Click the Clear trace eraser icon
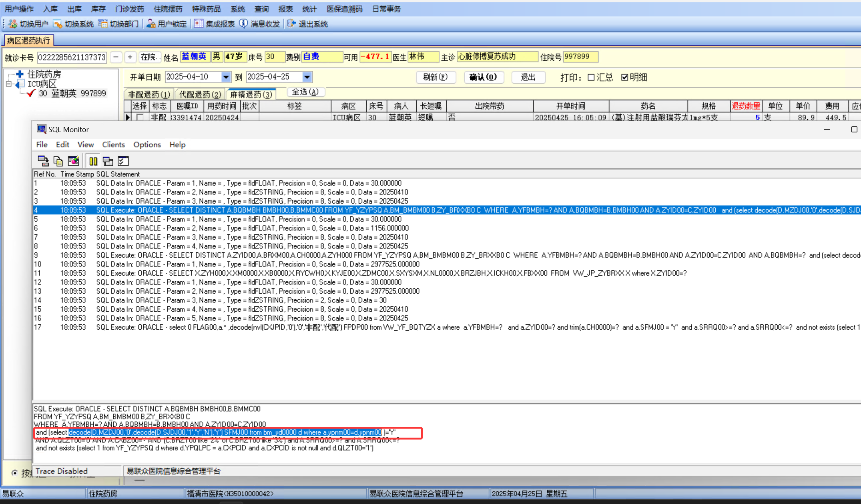The image size is (861, 504). pyautogui.click(x=74, y=161)
